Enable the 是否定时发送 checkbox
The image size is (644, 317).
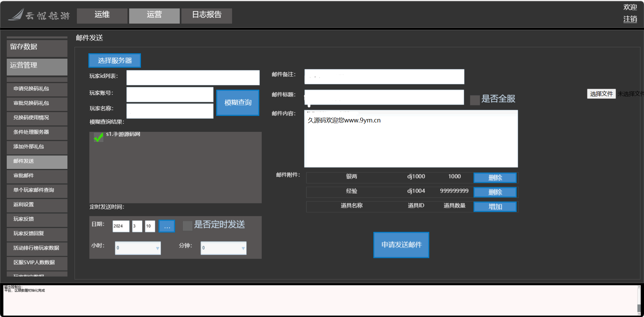click(187, 226)
